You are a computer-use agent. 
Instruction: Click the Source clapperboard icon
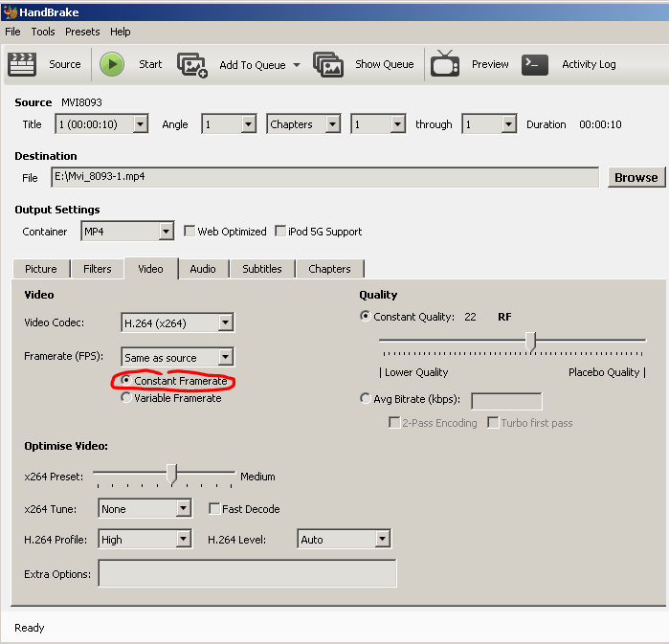(22, 64)
